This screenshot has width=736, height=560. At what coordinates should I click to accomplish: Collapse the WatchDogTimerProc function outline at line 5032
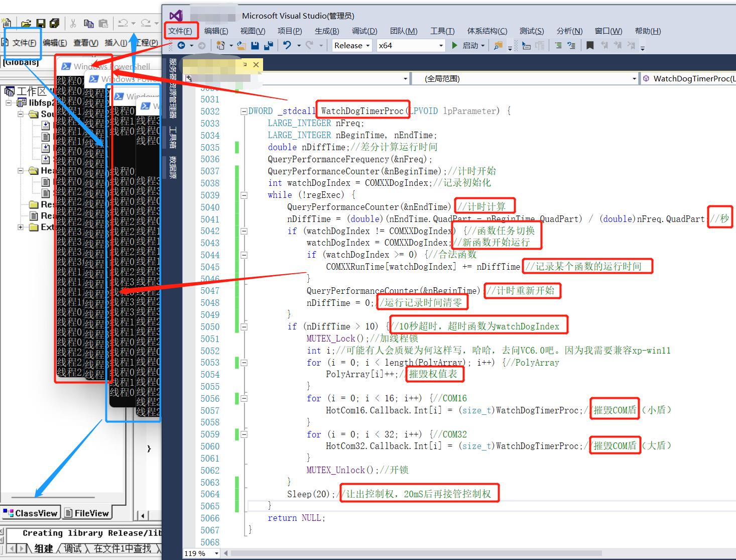point(243,111)
